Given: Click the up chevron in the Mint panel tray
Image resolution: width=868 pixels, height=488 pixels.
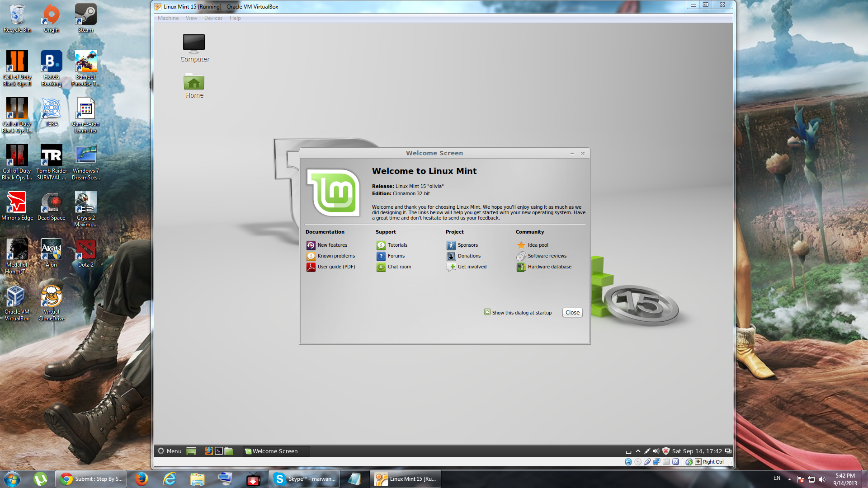Looking at the screenshot, I should [x=638, y=451].
